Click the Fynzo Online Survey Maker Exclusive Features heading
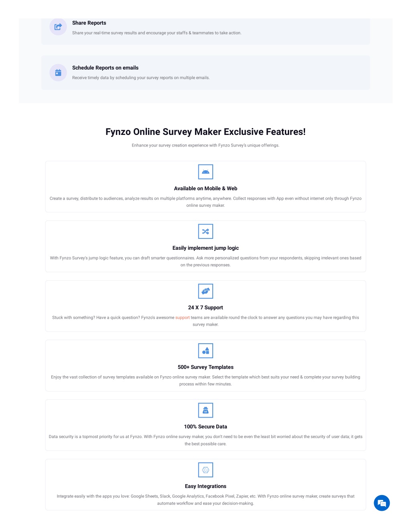This screenshot has width=411, height=532. [x=205, y=132]
